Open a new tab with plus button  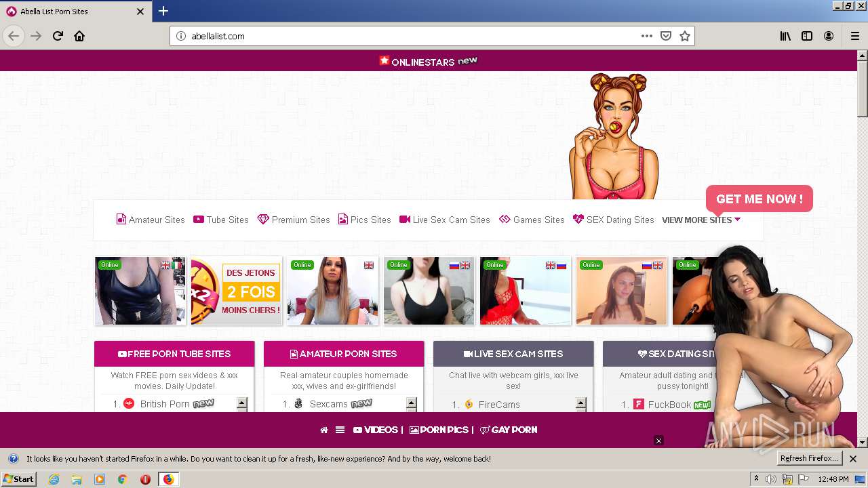pyautogui.click(x=163, y=11)
